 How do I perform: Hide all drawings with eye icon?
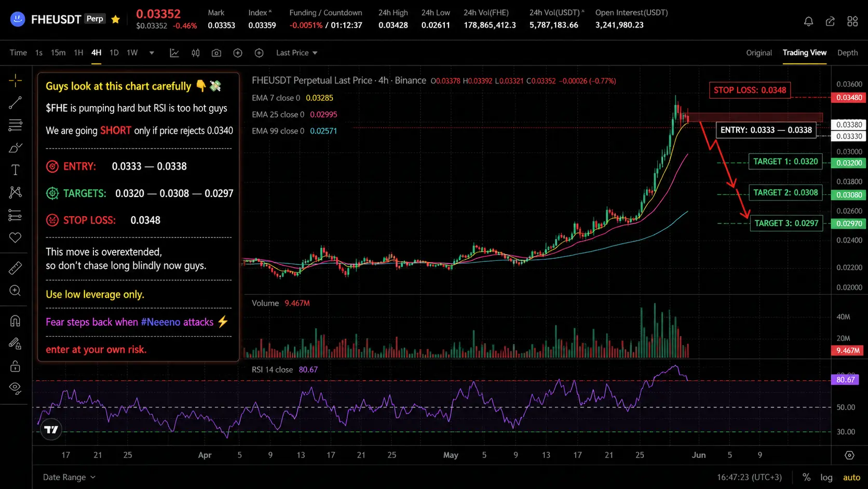[15, 388]
